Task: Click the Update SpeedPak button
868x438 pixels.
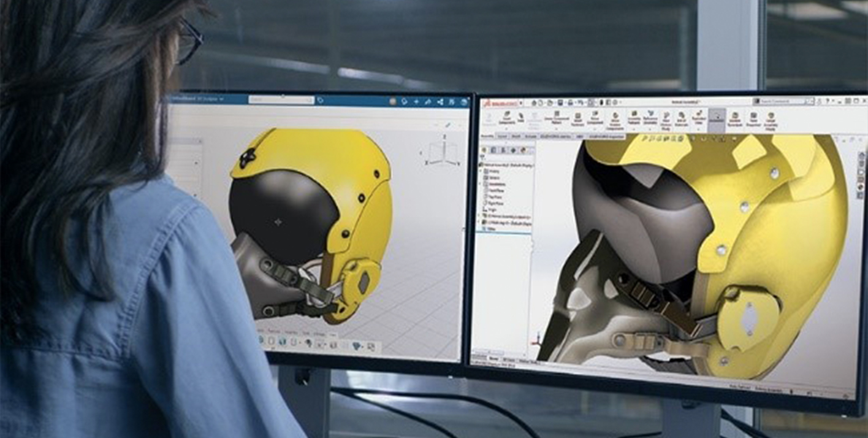Action: (x=734, y=119)
